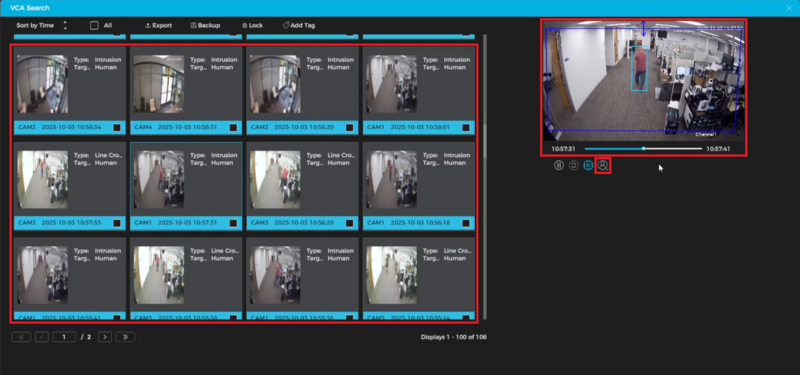800x375 pixels.
Task: Open the CAM3 10:57:33 line crossing thumbnail
Action: click(x=43, y=180)
